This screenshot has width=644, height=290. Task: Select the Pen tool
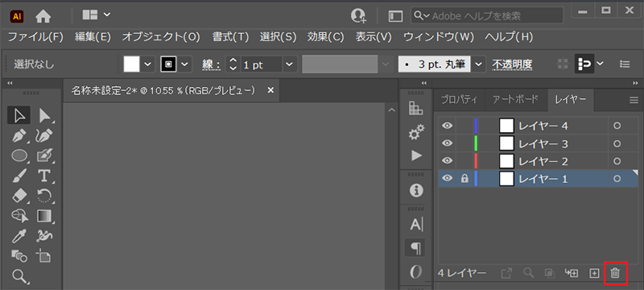click(x=19, y=136)
